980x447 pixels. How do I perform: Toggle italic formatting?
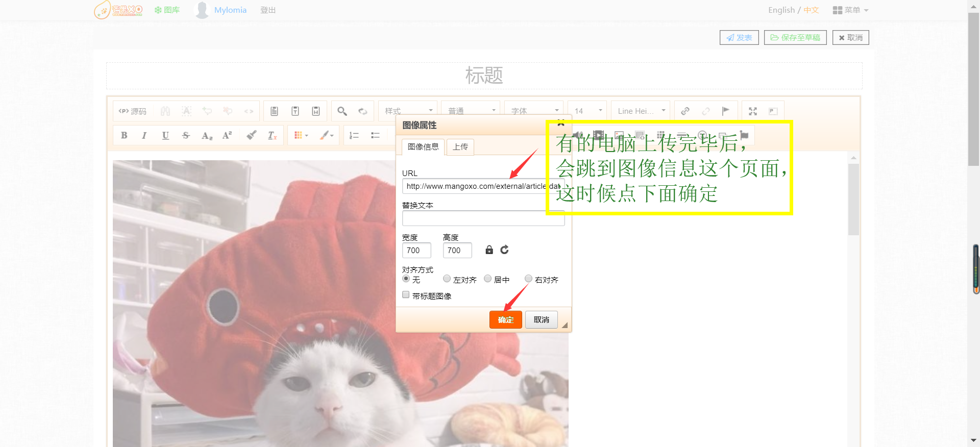[144, 135]
